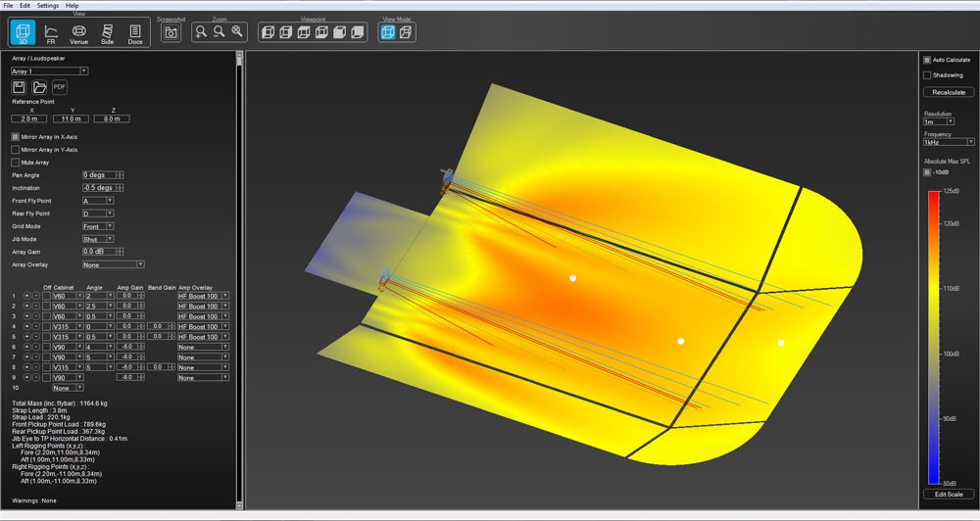The image size is (980, 521).
Task: Open the Frequency dropdown
Action: point(950,142)
